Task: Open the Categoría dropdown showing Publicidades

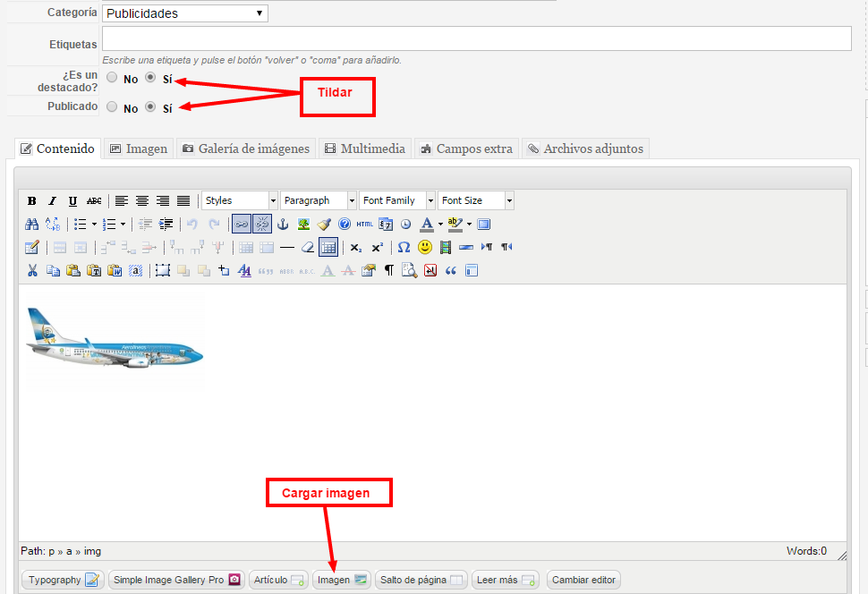Action: (184, 13)
